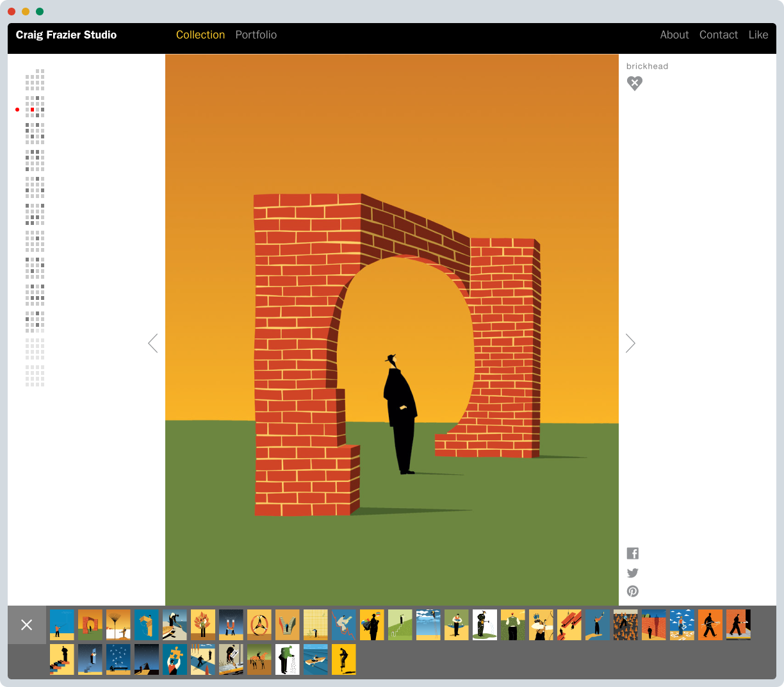Select the camouflage man watering thumbnail
The height and width of the screenshot is (687, 784).
485,625
